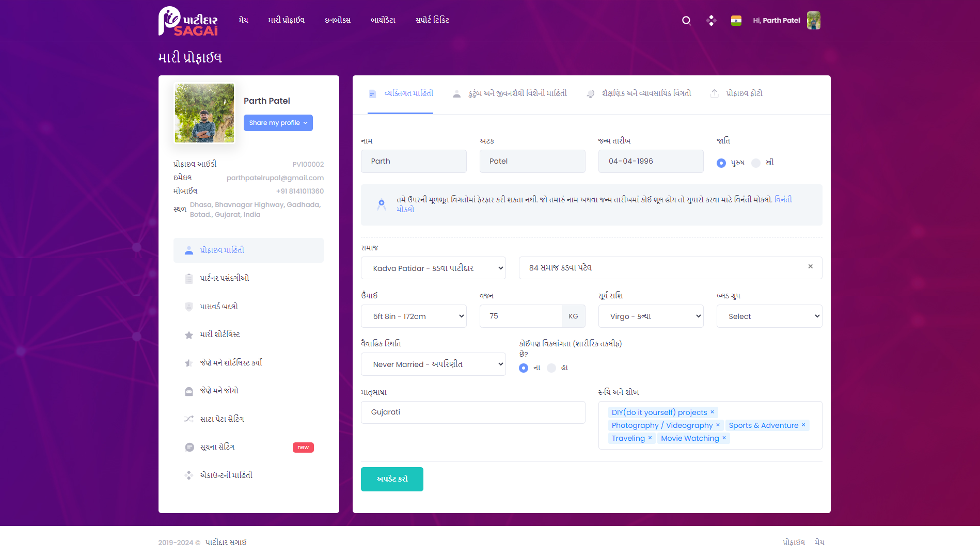Open the height dropdown showing 5ft 8in
The image size is (980, 559).
pyautogui.click(x=413, y=316)
